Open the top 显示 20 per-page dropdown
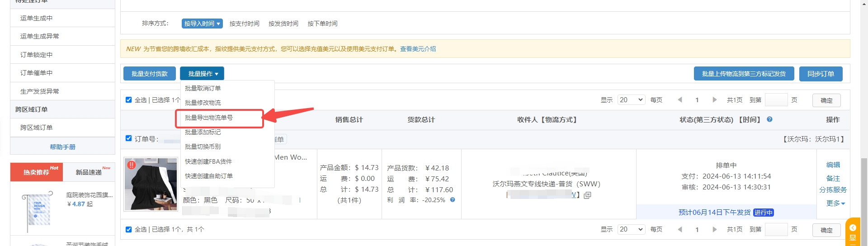868x246 pixels. tap(632, 100)
